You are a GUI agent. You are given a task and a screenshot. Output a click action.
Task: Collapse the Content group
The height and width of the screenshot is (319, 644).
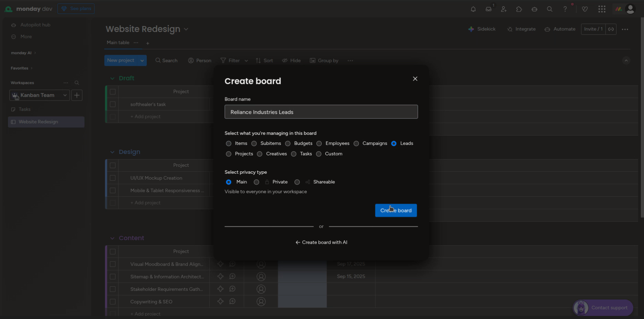[x=112, y=238]
